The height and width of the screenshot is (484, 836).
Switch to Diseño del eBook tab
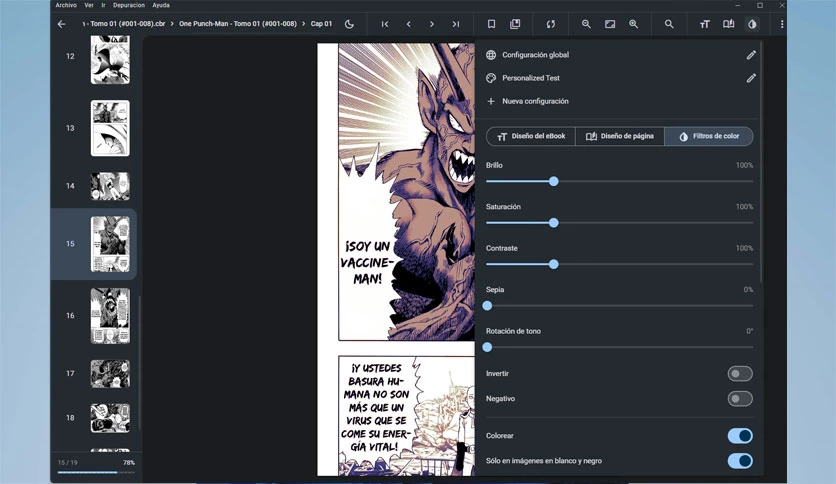tap(531, 136)
